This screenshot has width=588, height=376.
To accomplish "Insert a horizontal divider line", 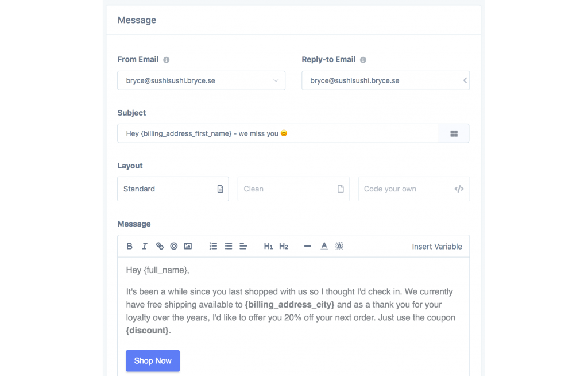I will [307, 245].
